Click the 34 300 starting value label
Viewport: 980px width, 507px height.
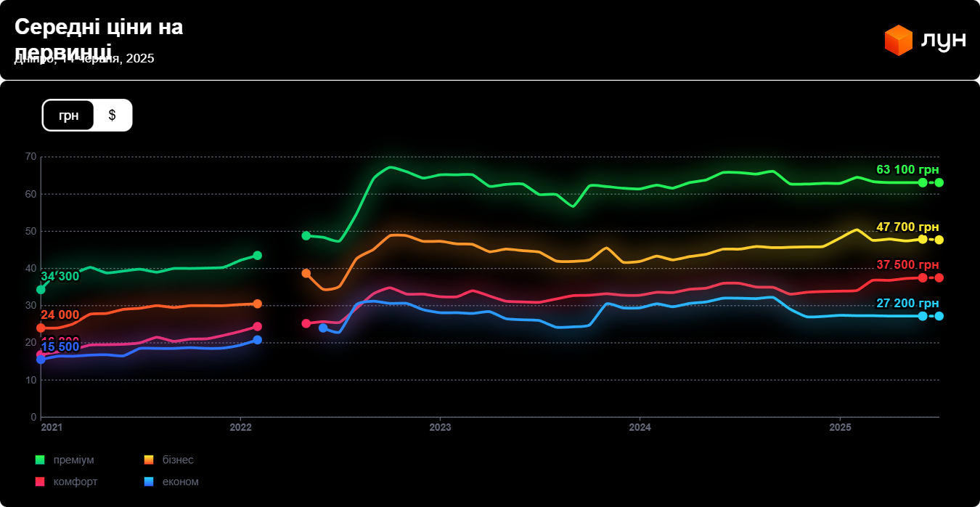pyautogui.click(x=60, y=277)
